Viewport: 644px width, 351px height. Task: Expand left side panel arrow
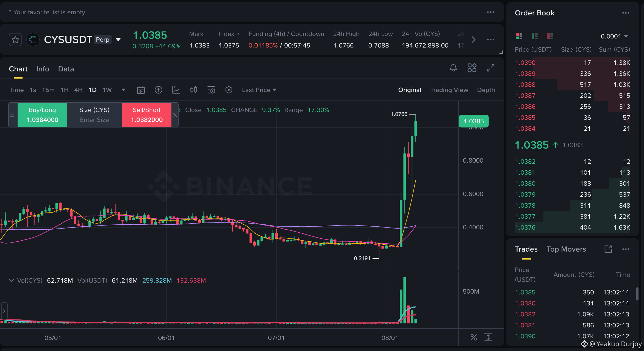[x=4, y=311]
